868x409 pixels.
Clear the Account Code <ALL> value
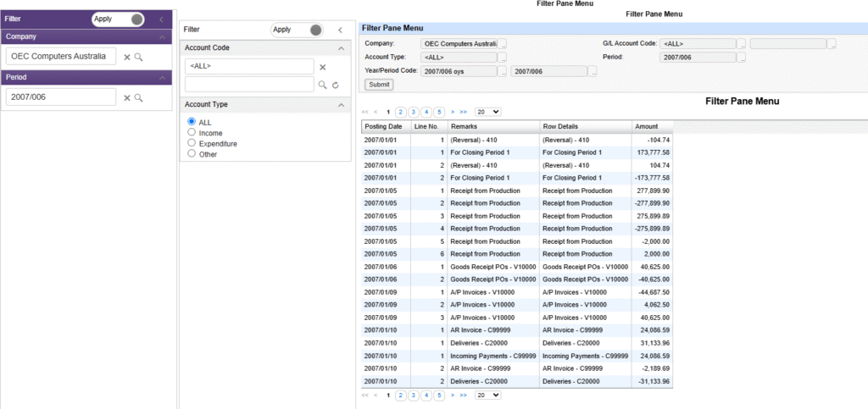click(x=323, y=68)
